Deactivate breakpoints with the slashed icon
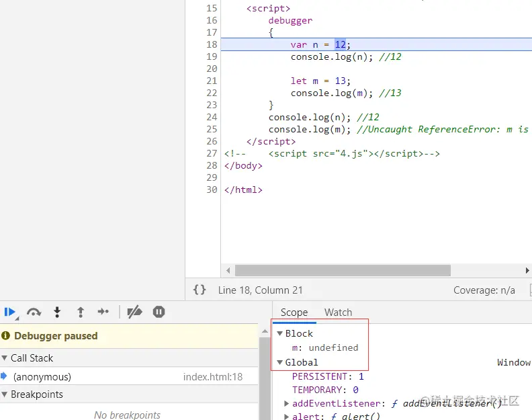 134,312
